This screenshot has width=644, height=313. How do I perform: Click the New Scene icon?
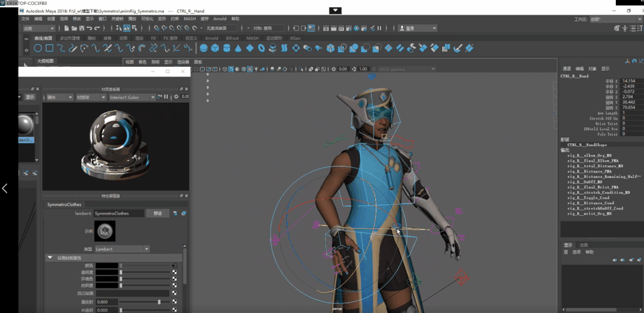(x=67, y=28)
